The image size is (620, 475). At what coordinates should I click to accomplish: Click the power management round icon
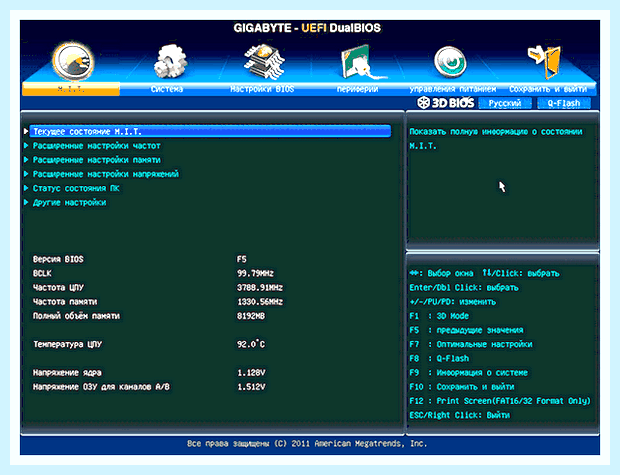coord(450,62)
